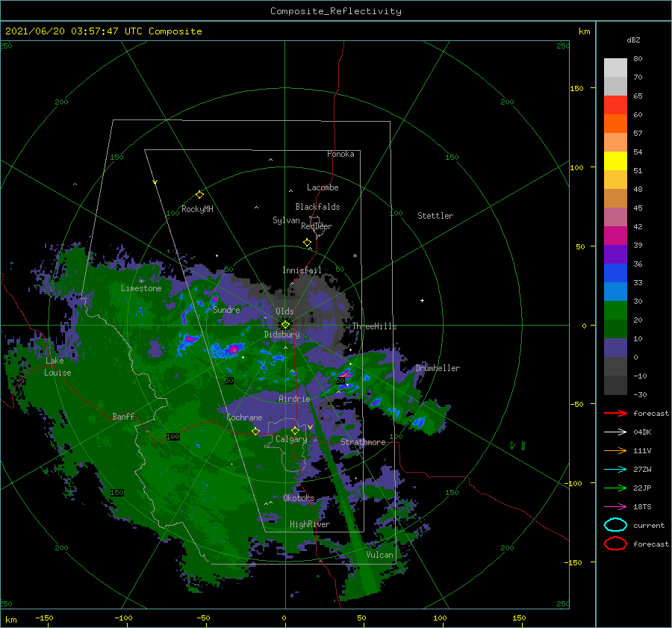Click the Stettler city label

435,216
